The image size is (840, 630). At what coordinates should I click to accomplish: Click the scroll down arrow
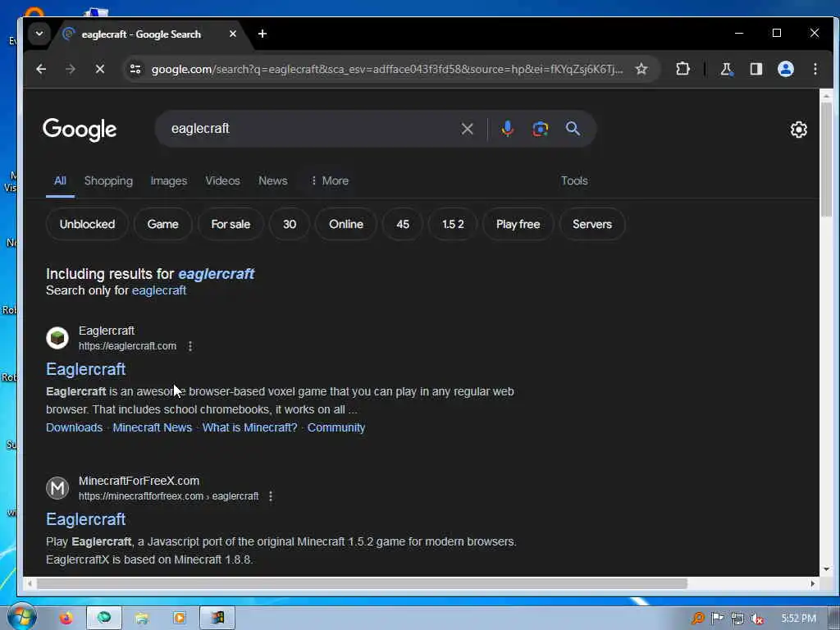(826, 569)
